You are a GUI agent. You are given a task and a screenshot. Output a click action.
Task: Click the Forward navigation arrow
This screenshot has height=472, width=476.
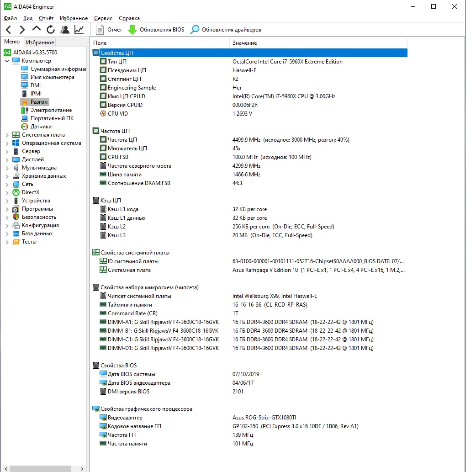[22, 29]
